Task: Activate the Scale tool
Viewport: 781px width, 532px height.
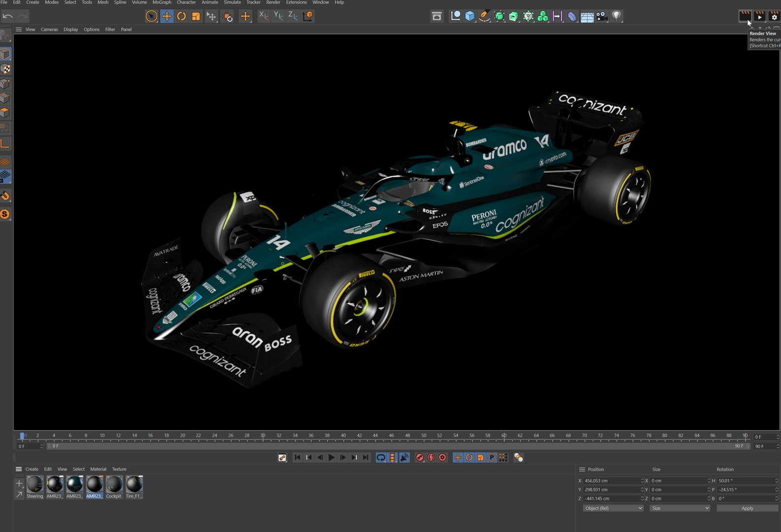Action: (x=196, y=16)
